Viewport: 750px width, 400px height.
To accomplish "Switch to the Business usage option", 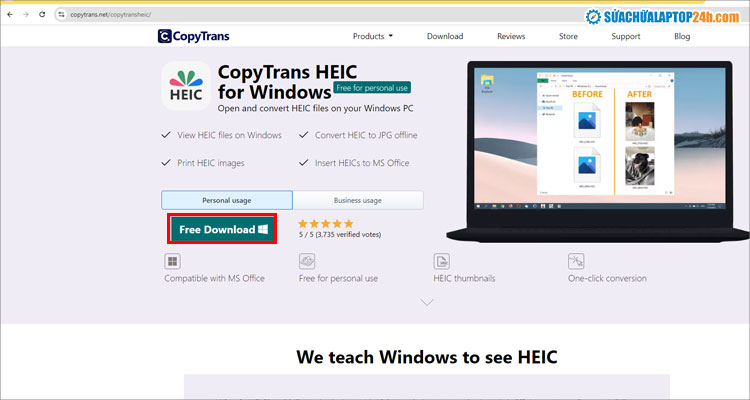I will 357,200.
